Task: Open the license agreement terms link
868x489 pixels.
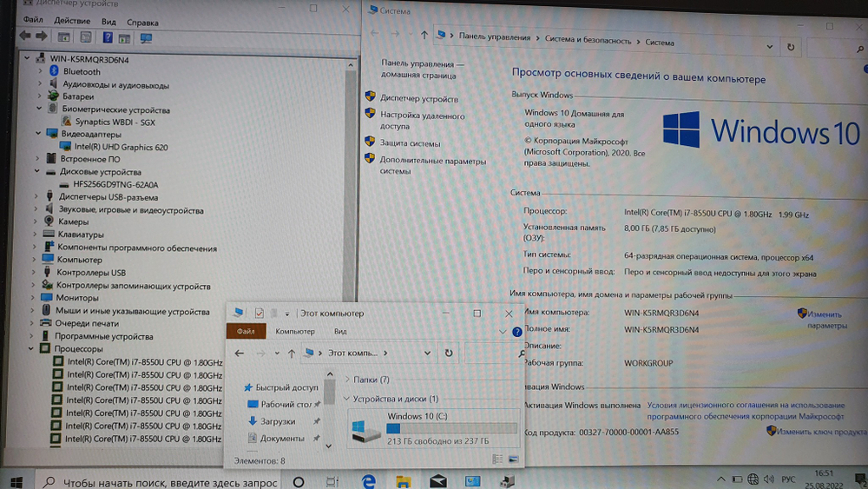Action: point(746,410)
